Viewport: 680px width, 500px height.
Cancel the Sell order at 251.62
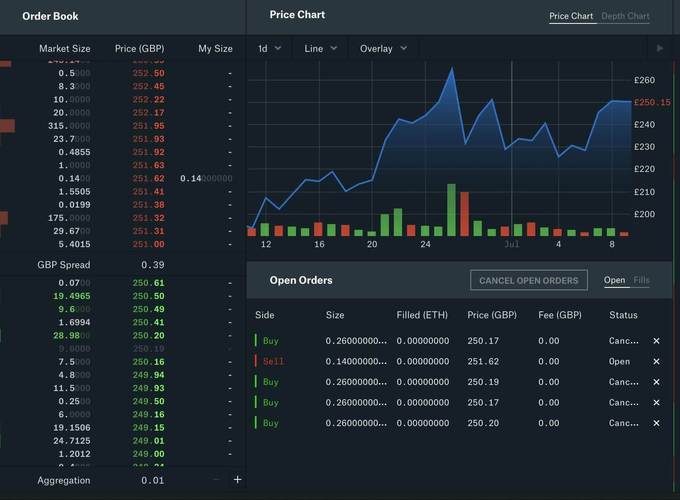pyautogui.click(x=656, y=362)
